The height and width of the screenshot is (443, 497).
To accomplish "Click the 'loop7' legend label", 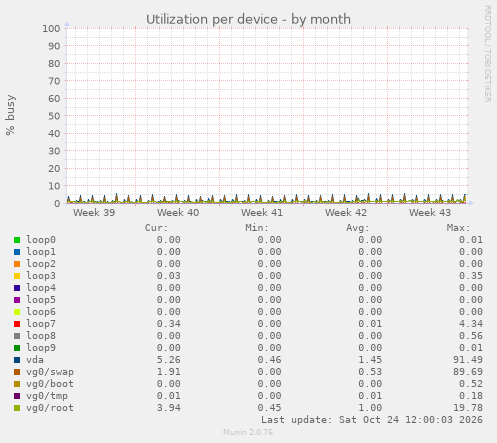I will [41, 324].
